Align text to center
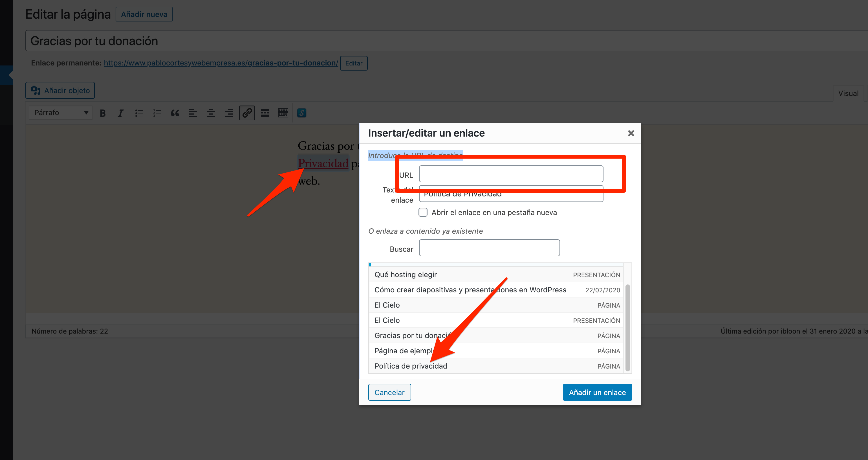868x460 pixels. pyautogui.click(x=211, y=113)
